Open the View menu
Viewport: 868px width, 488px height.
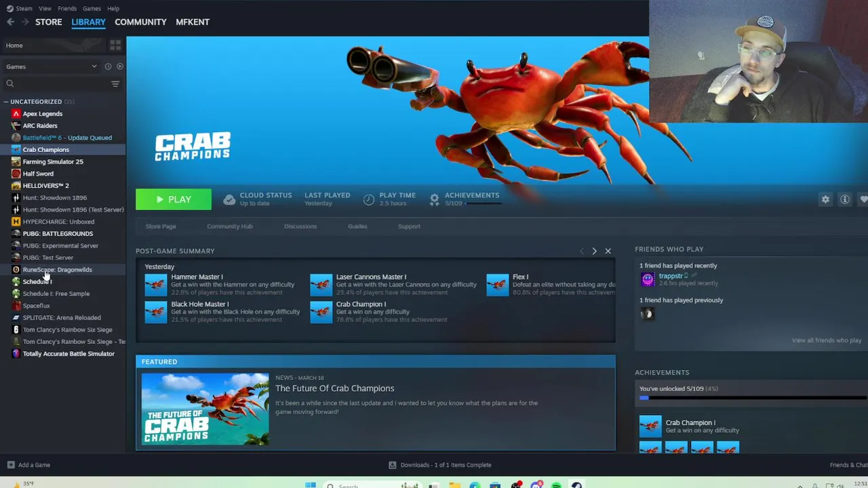[x=45, y=9]
